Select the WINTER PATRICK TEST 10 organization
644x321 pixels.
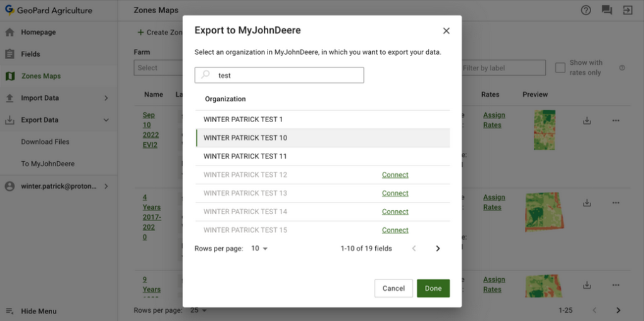(245, 138)
